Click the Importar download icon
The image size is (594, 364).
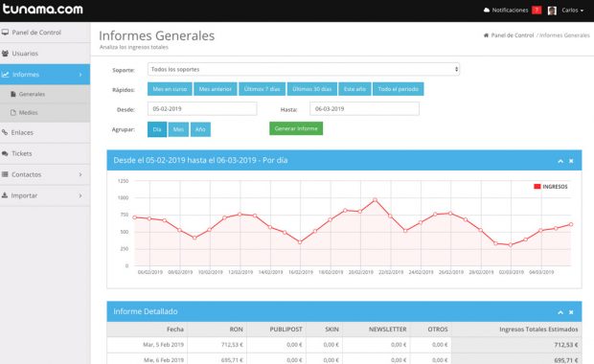point(5,195)
